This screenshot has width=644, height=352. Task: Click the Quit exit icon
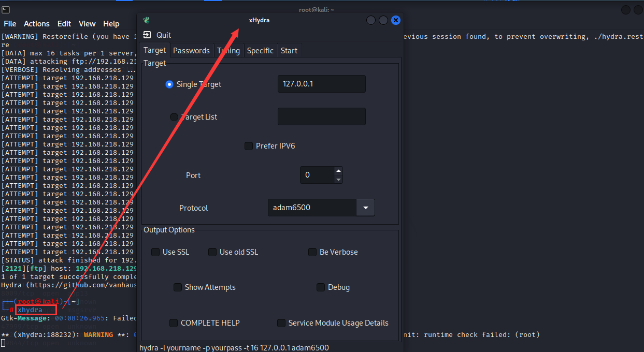click(x=147, y=35)
